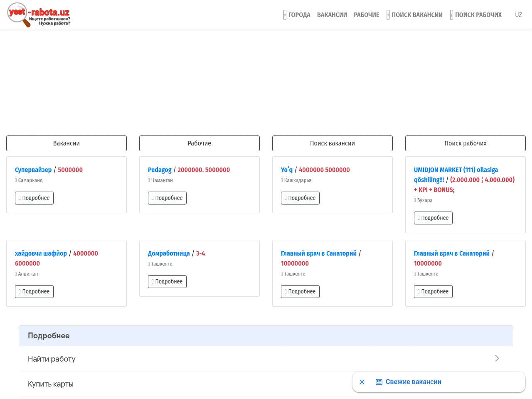The image size is (532, 399).
Task: Click Подробнее under хайдовчи шафйор card
Action: click(34, 292)
